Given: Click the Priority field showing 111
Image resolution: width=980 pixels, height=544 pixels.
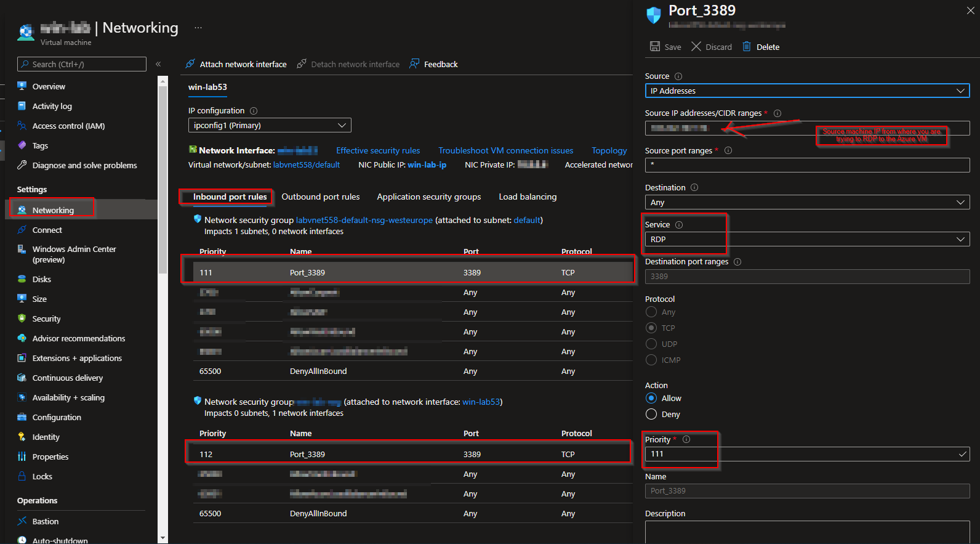Looking at the screenshot, I should coord(807,454).
